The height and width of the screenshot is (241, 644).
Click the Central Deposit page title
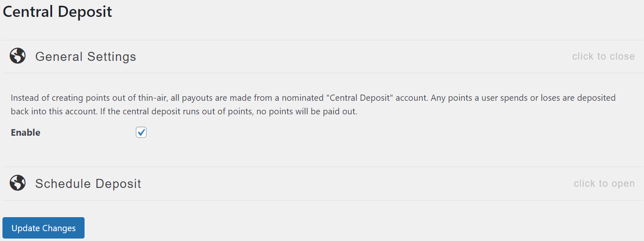click(57, 12)
